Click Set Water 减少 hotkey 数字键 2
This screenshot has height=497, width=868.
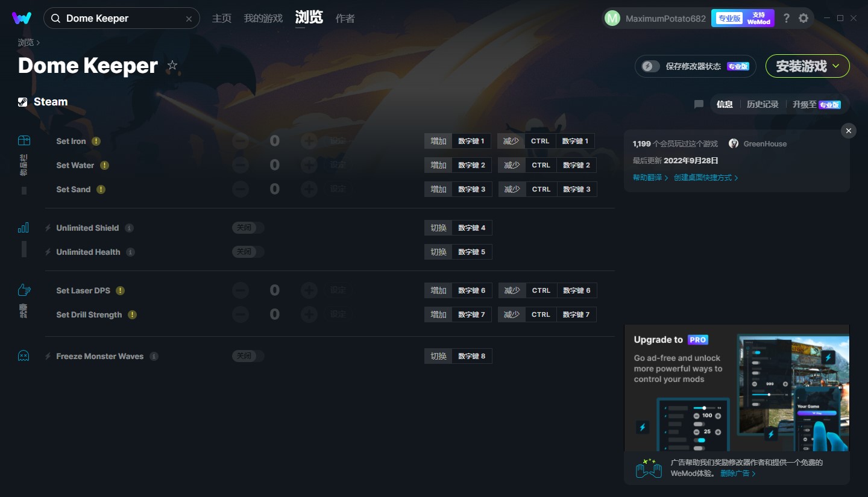click(x=547, y=165)
